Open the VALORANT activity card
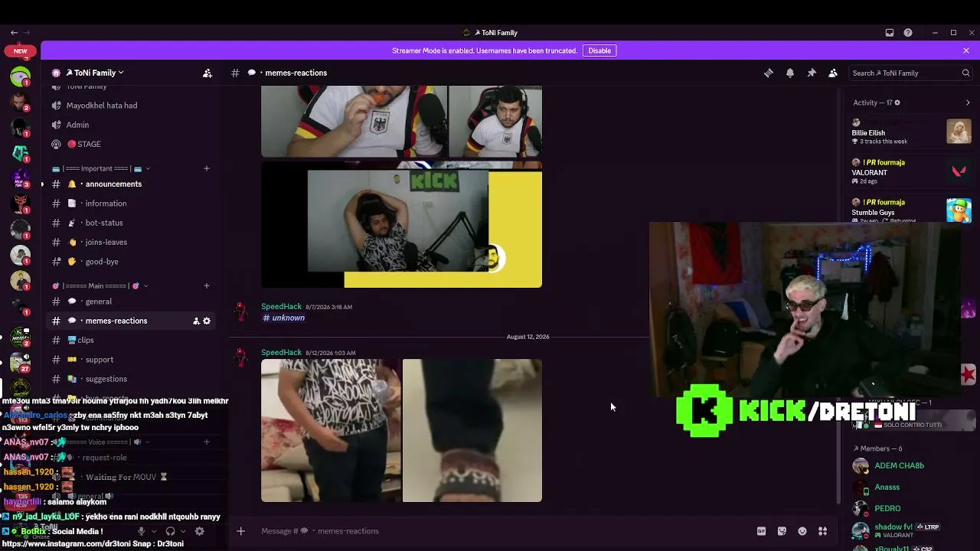 coord(911,172)
